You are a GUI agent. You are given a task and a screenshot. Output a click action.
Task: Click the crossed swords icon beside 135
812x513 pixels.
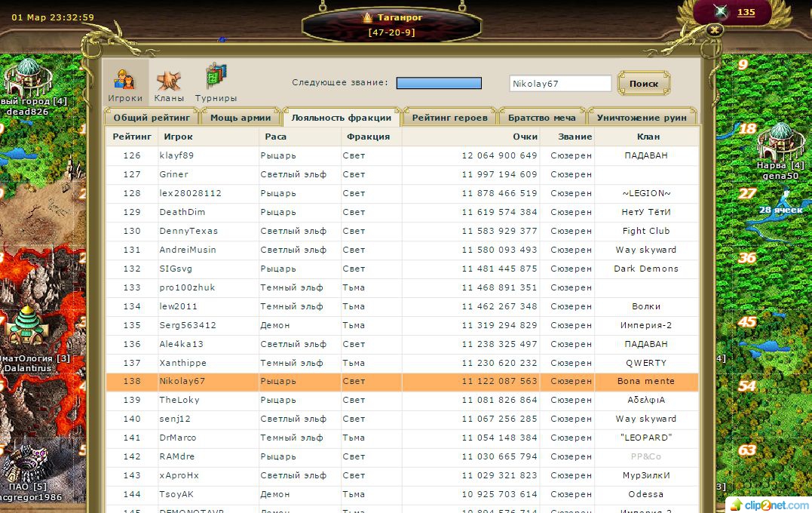point(721,12)
